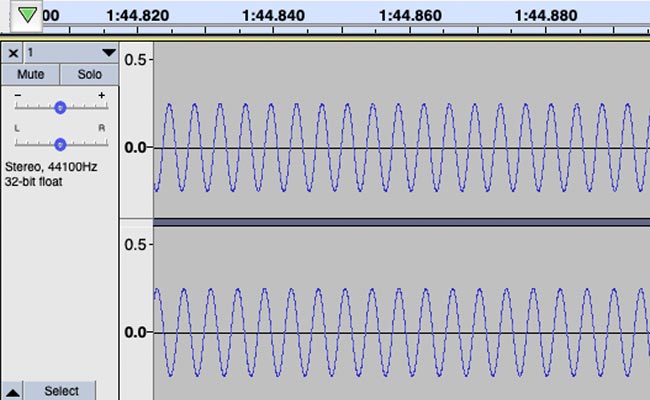Click the gain plus sign icon
Screen dimensions: 650x400
(102, 95)
